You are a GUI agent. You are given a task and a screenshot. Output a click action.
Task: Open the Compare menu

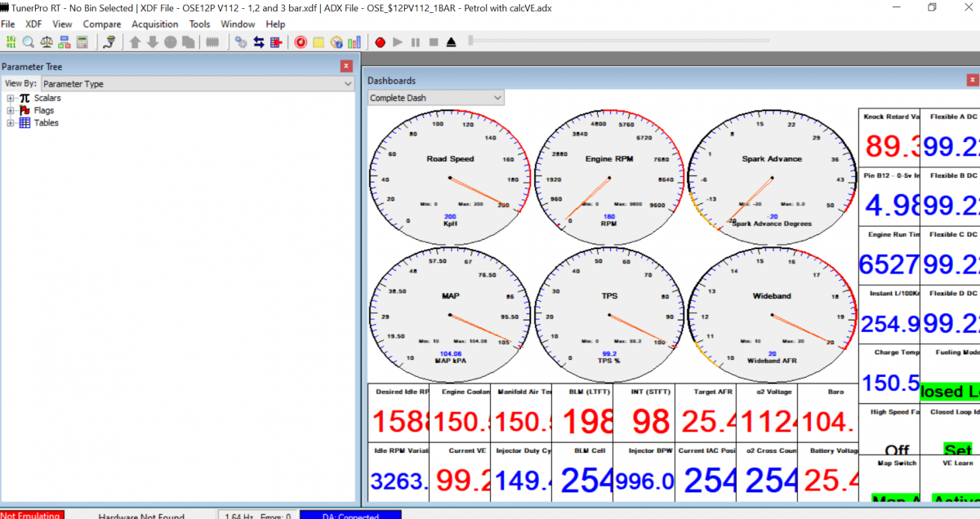coord(102,24)
